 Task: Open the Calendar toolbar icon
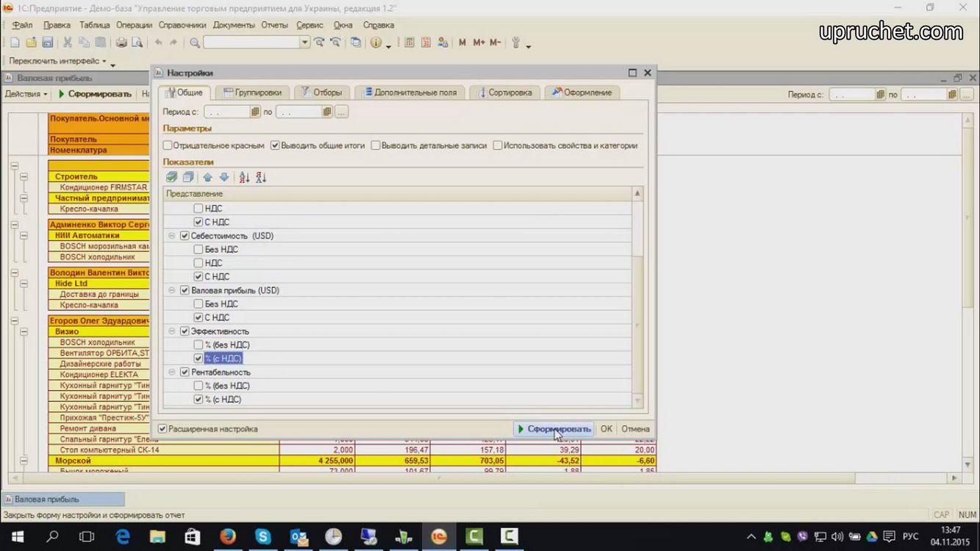(426, 43)
